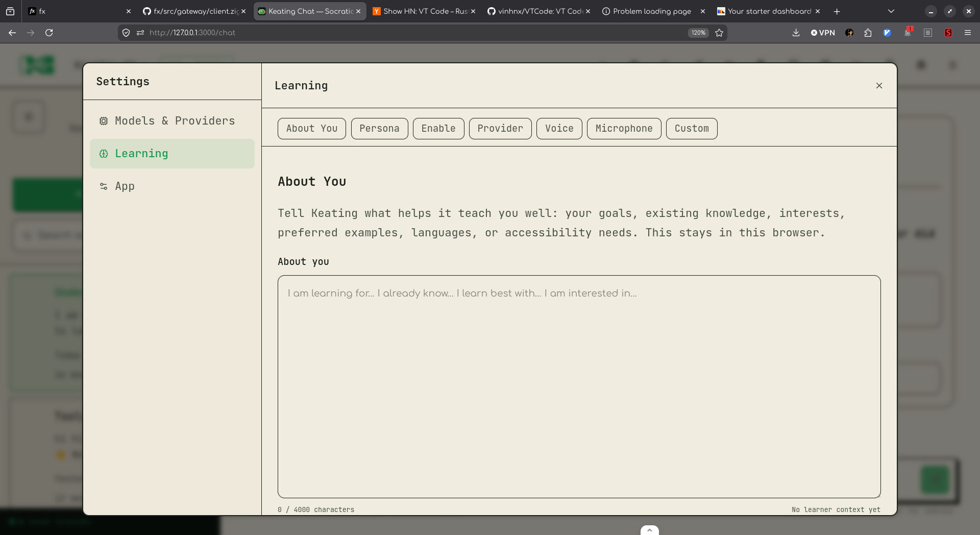Close the Show HN: VT Code tab
The width and height of the screenshot is (980, 535).
coord(473,11)
